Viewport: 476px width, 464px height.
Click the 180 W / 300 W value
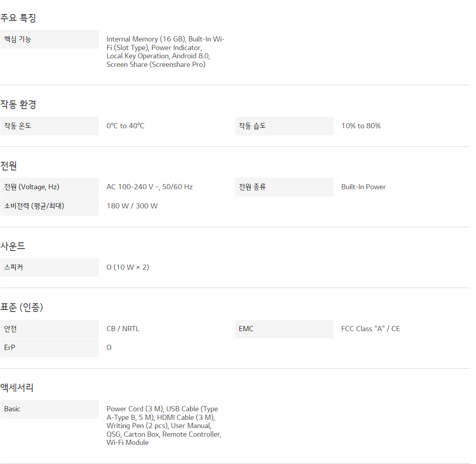[x=132, y=206]
